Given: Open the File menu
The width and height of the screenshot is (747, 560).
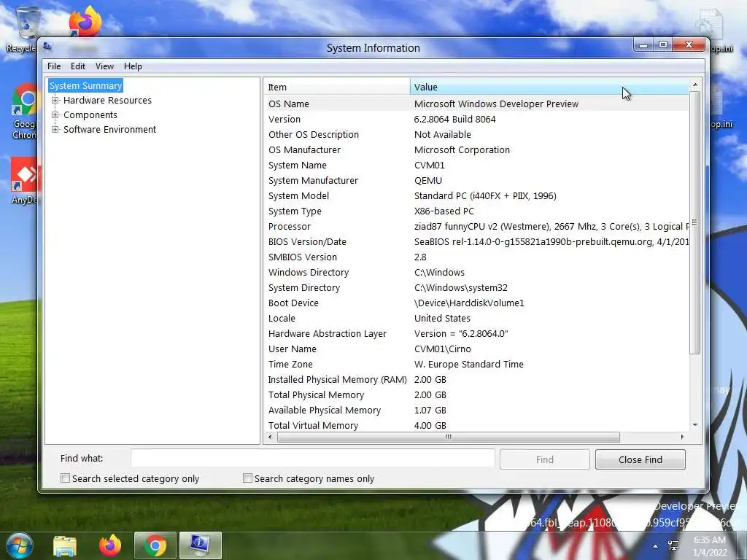Looking at the screenshot, I should pyautogui.click(x=54, y=66).
